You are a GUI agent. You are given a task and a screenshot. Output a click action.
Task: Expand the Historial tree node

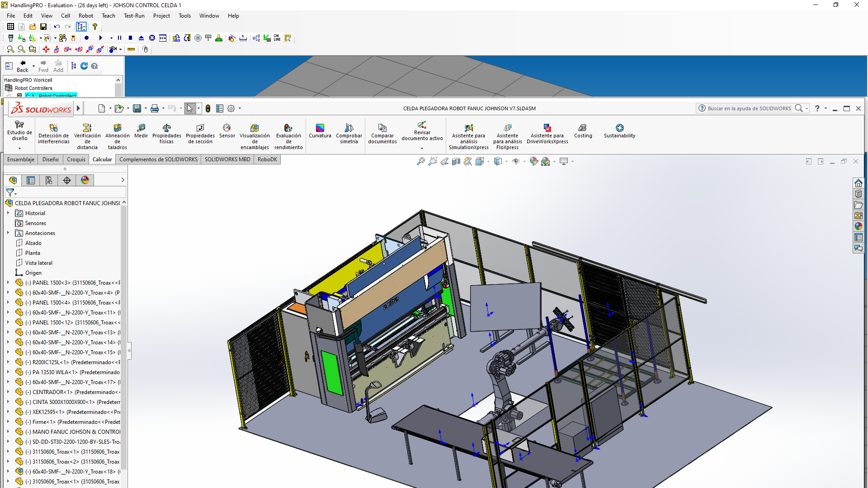8,213
